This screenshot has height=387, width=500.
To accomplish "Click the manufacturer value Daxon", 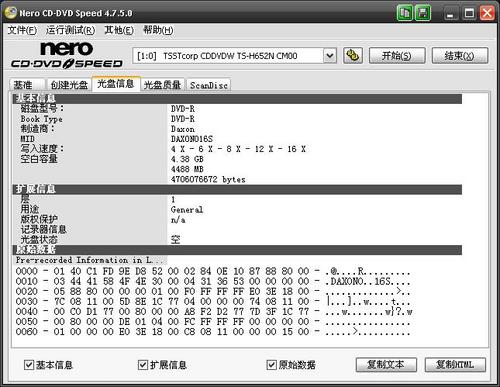I will (x=183, y=129).
